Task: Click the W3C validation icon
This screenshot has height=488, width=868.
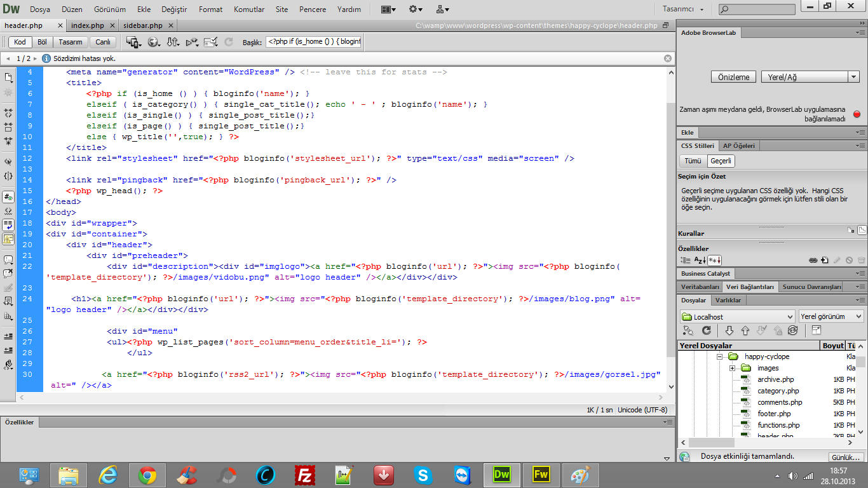Action: [192, 42]
